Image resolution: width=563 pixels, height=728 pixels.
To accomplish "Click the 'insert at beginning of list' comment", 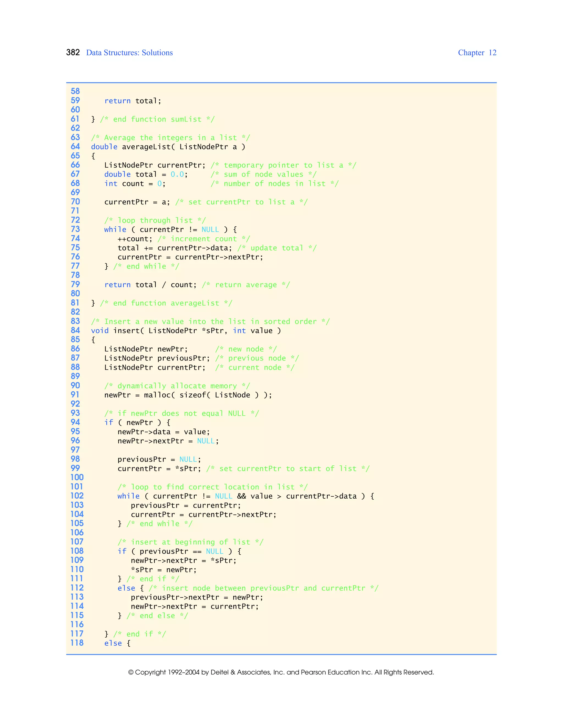I will click(x=191, y=542).
